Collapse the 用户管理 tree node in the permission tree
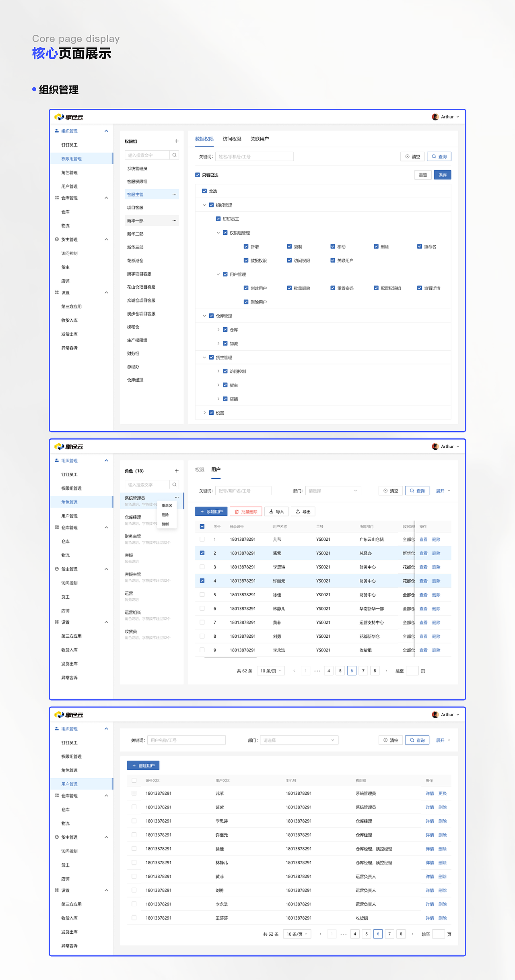The height and width of the screenshot is (980, 515). coord(218,275)
